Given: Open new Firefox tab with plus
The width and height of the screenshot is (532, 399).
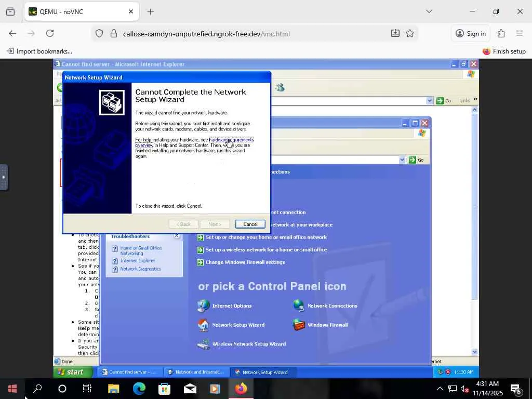Looking at the screenshot, I should tap(150, 12).
